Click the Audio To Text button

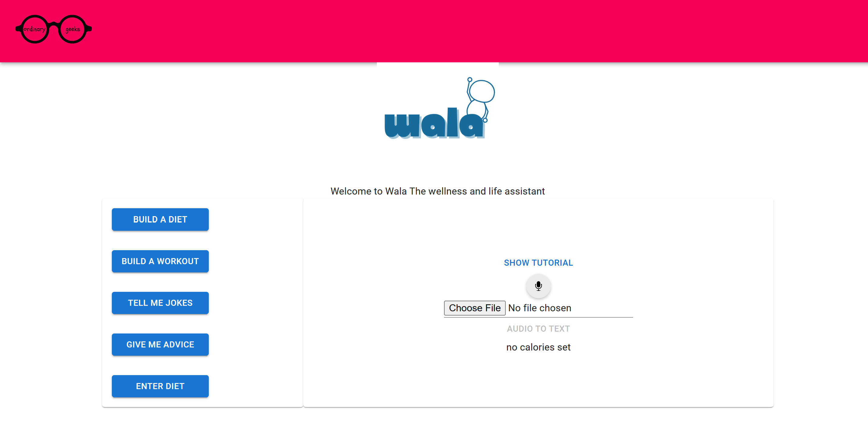tap(538, 329)
